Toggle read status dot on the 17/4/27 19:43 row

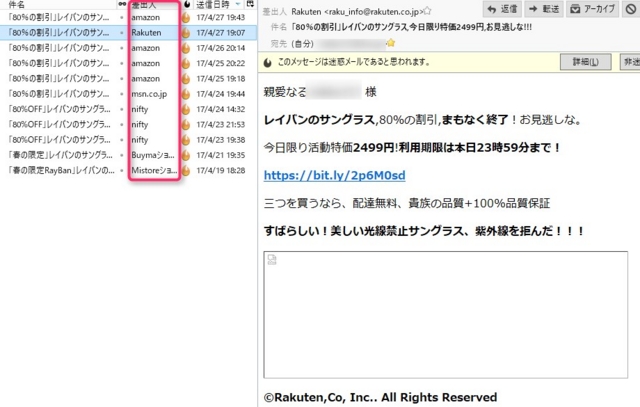(x=122, y=18)
